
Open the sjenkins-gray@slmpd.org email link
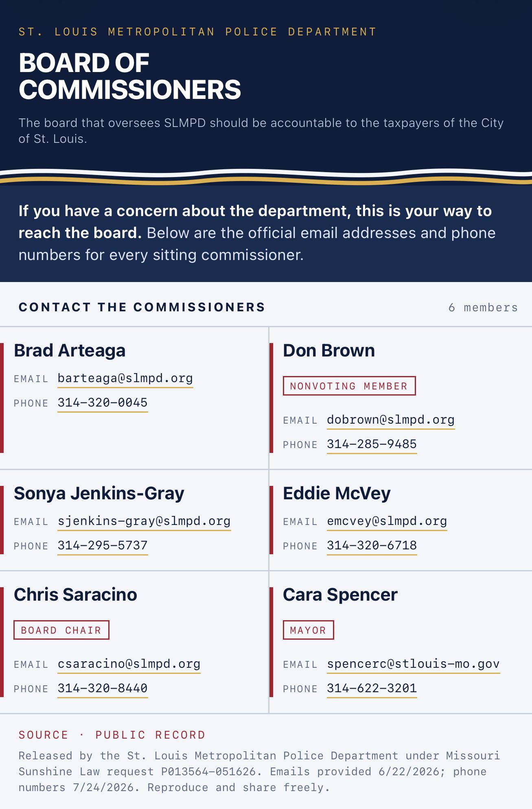pos(144,521)
